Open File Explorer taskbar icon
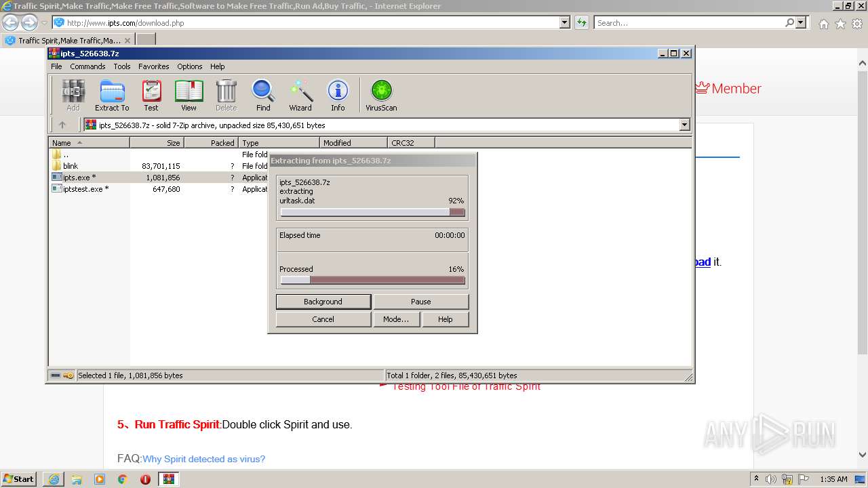The width and height of the screenshot is (868, 488). point(77,479)
